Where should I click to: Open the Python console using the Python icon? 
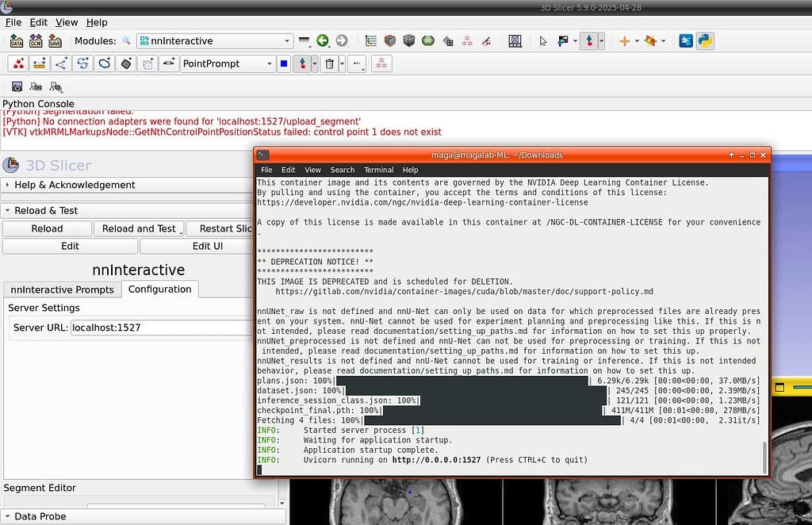coord(705,40)
